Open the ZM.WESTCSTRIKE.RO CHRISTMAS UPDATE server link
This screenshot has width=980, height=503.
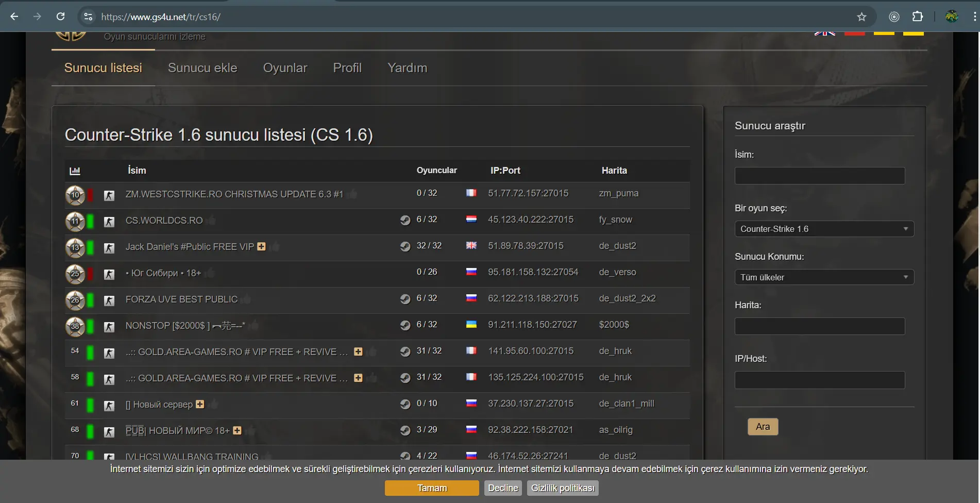click(234, 194)
